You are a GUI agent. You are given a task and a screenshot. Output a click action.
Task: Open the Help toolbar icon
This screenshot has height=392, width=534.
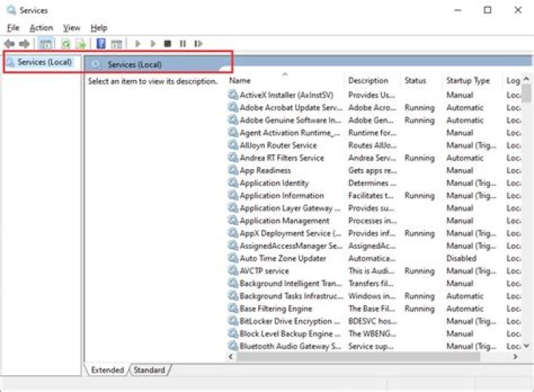(x=101, y=44)
